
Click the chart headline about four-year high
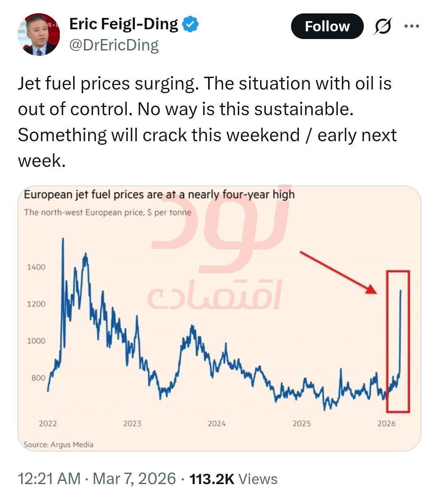point(159,195)
